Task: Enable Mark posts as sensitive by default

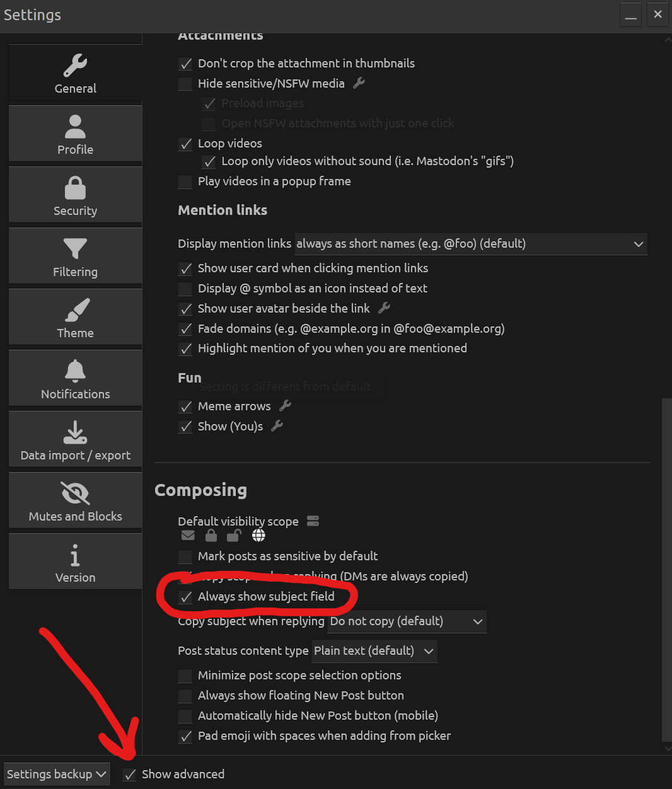Action: (185, 557)
